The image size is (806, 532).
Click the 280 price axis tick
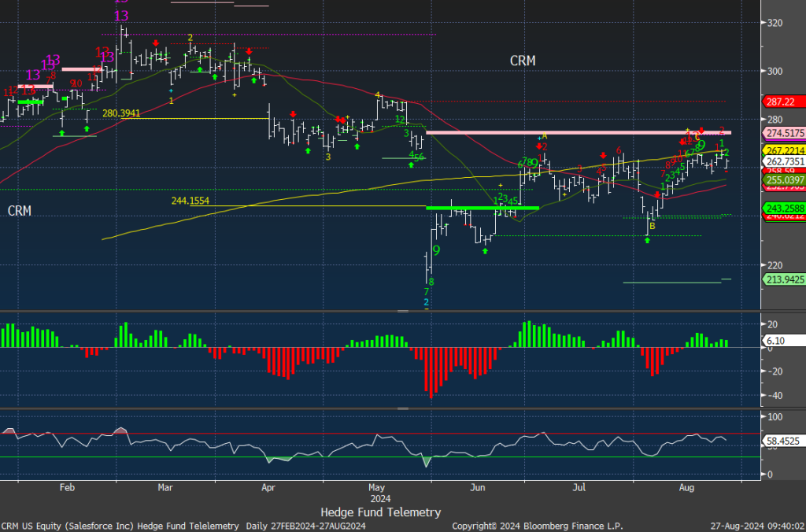coord(775,120)
